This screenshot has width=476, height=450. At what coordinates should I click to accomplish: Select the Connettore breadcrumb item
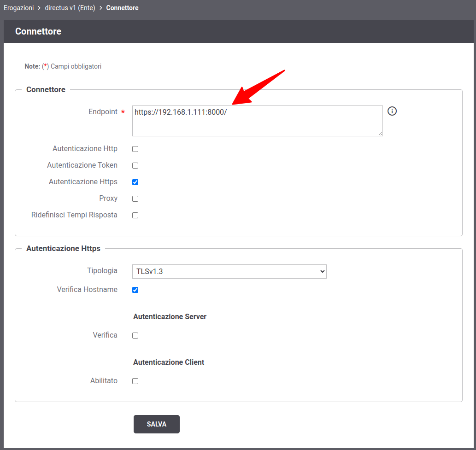[122, 8]
